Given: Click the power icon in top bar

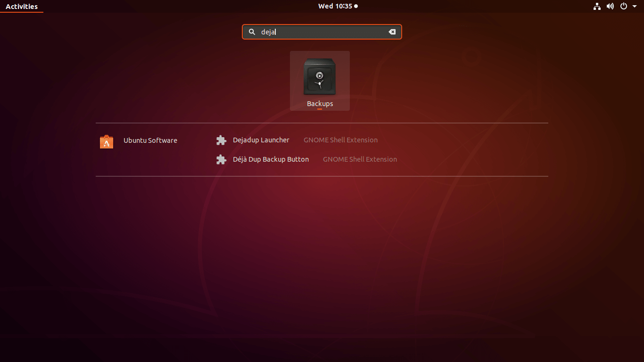Looking at the screenshot, I should [x=624, y=6].
